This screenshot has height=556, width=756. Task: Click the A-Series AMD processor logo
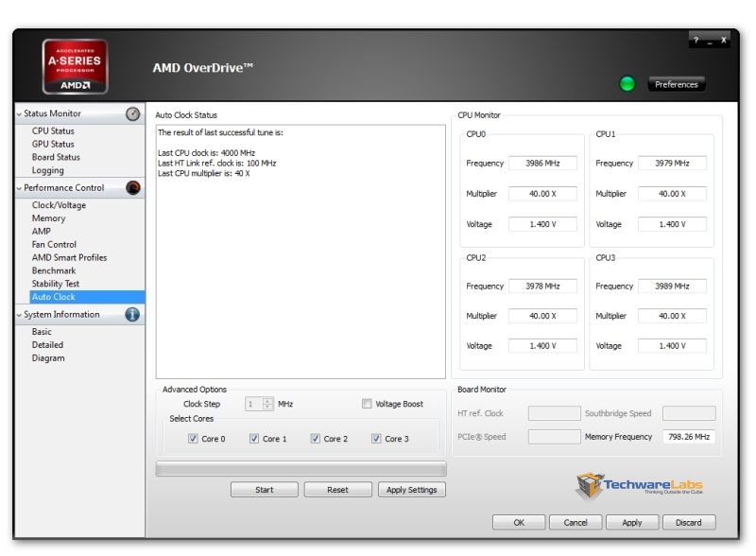(x=75, y=66)
